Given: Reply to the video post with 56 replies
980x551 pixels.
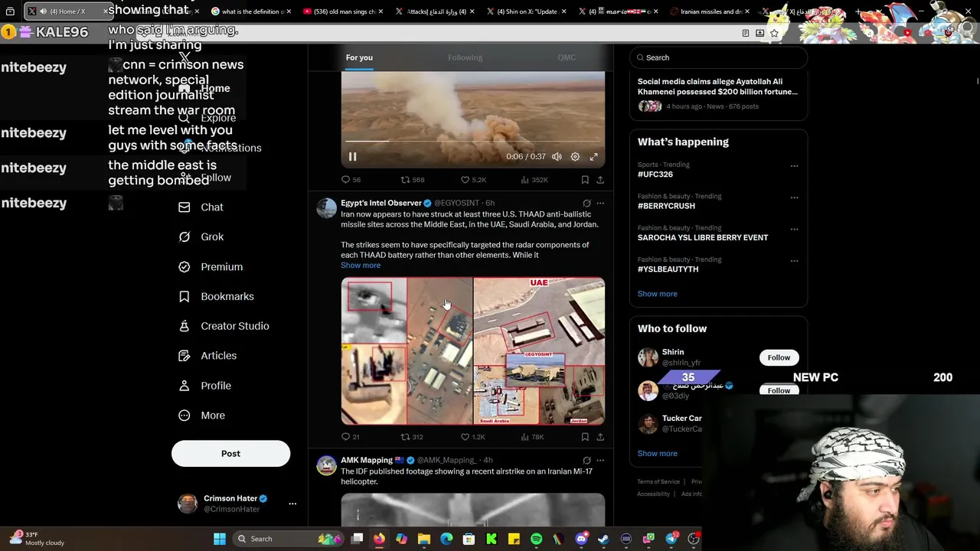Looking at the screenshot, I should coord(351,180).
